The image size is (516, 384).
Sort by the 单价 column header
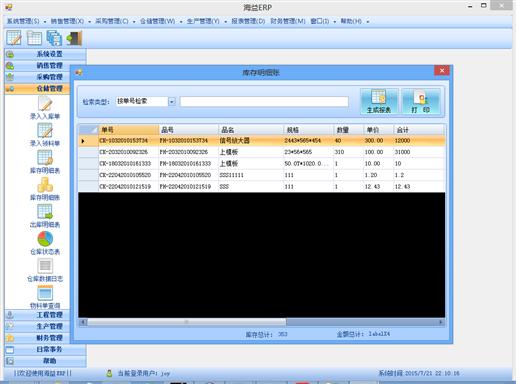pyautogui.click(x=378, y=130)
